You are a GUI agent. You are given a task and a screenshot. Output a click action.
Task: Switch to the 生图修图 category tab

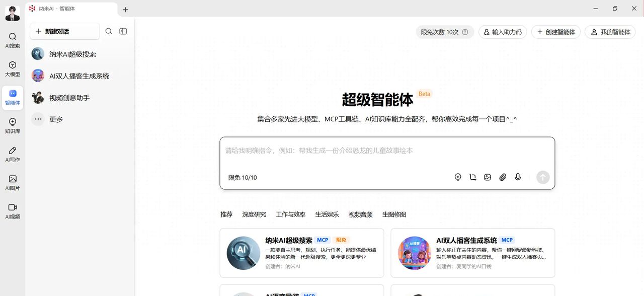click(394, 214)
